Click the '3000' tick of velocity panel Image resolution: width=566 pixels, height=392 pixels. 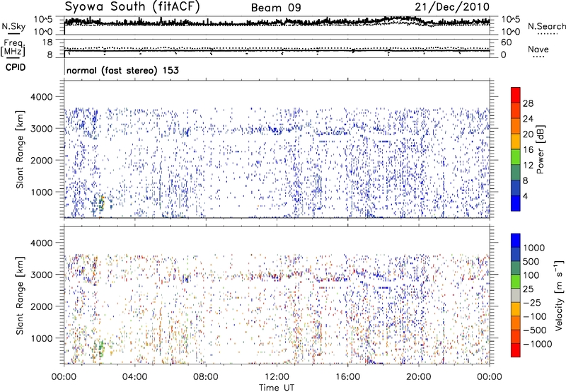tap(42, 275)
